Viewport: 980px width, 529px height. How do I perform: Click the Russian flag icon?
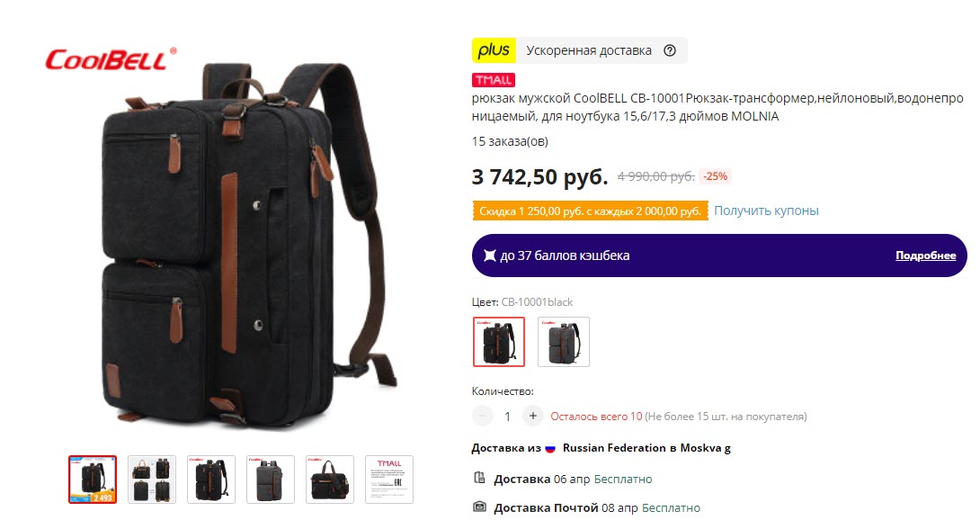coord(550,448)
